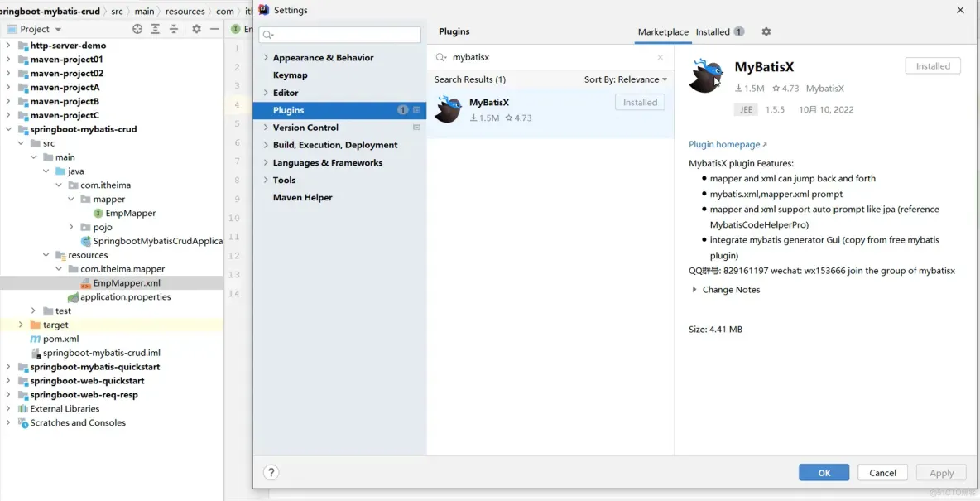This screenshot has width=980, height=501.
Task: Click project-level icon beside Version Control
Action: click(417, 128)
